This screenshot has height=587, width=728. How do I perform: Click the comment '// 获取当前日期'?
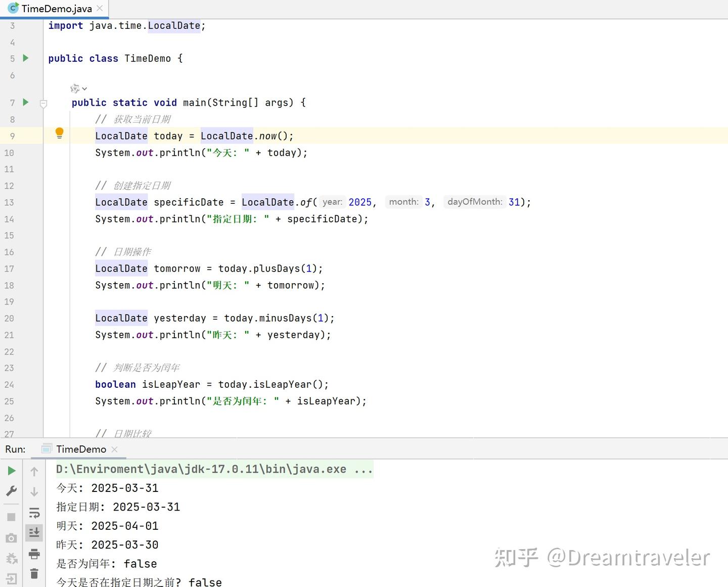(x=133, y=119)
